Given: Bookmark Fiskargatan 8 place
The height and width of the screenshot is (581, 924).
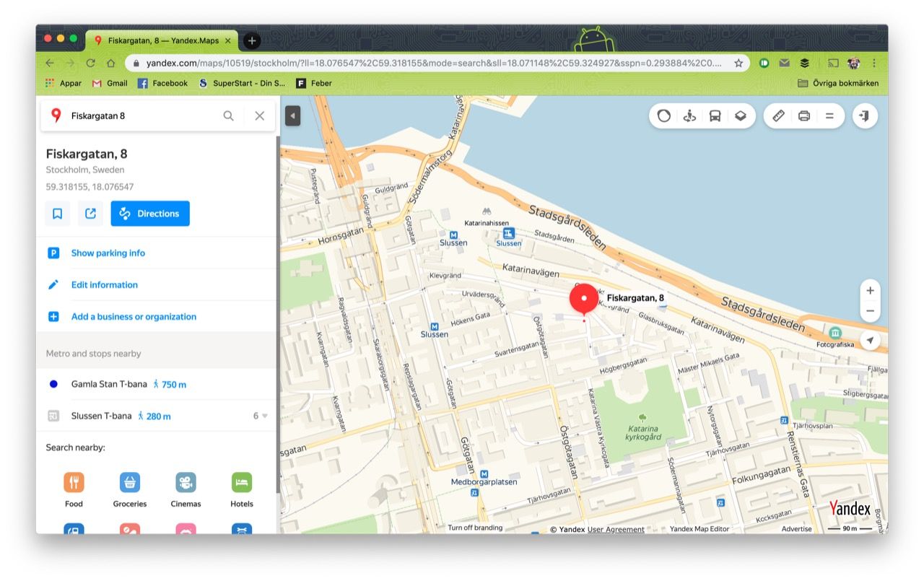Looking at the screenshot, I should click(x=58, y=214).
